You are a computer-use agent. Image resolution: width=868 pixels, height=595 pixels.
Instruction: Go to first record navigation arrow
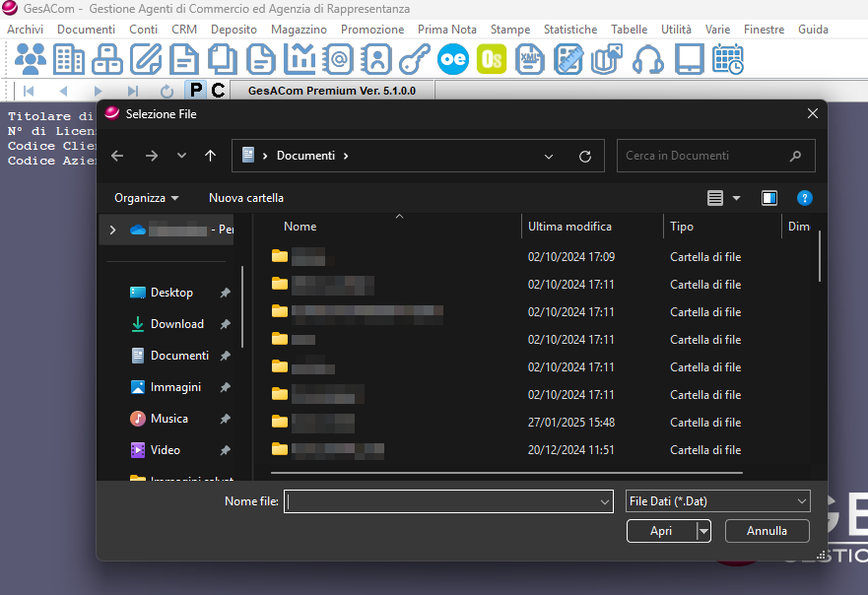click(x=29, y=91)
